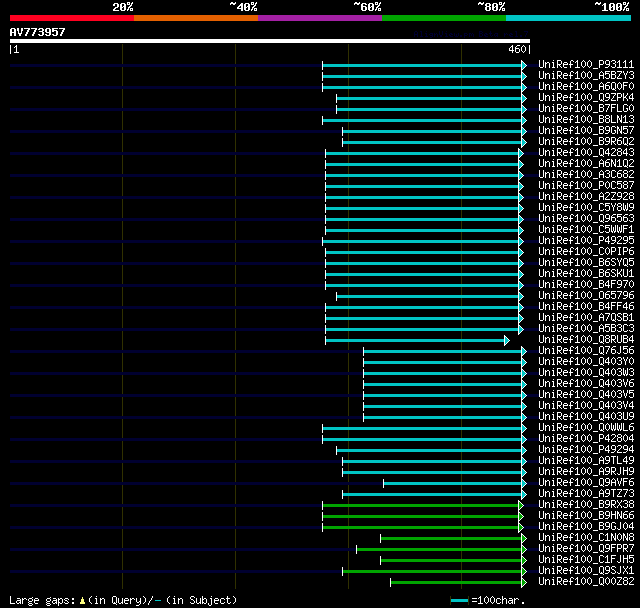
Task: Select the UniRef100_Q96563 label
Action: tap(586, 219)
